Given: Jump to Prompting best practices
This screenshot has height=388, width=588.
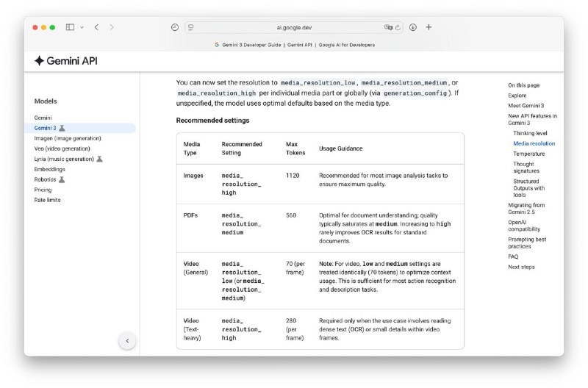Looking at the screenshot, I should (x=527, y=242).
